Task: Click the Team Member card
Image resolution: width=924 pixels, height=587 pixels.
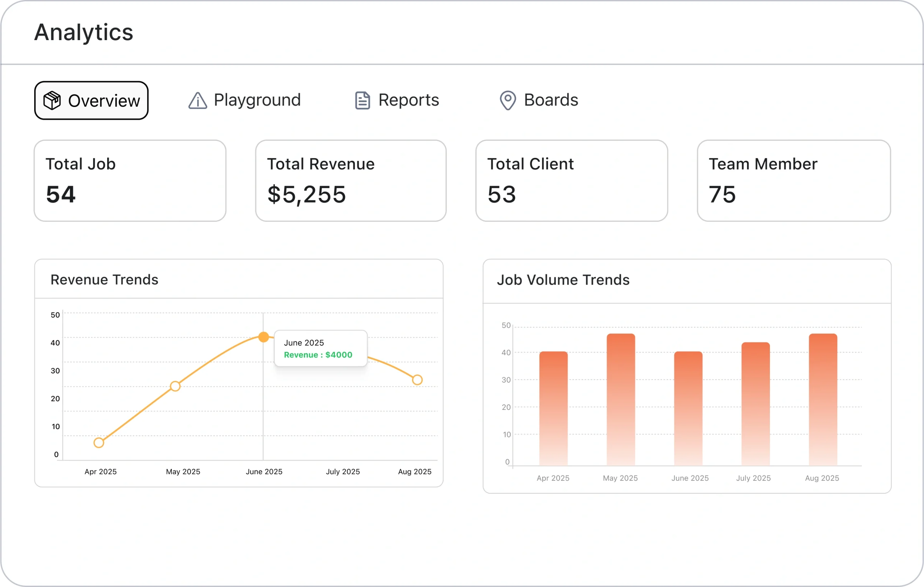Action: pyautogui.click(x=794, y=181)
